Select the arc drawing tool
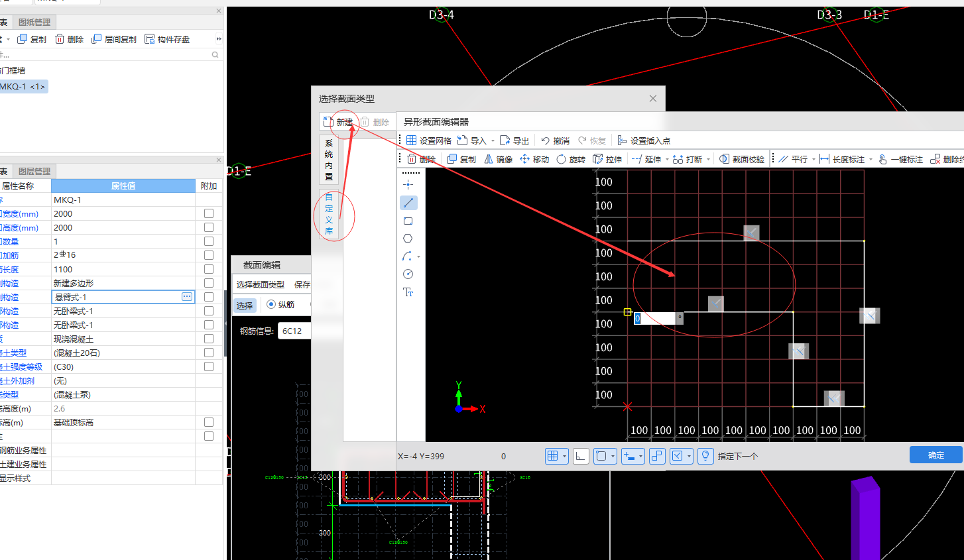The height and width of the screenshot is (560, 964). pyautogui.click(x=408, y=256)
